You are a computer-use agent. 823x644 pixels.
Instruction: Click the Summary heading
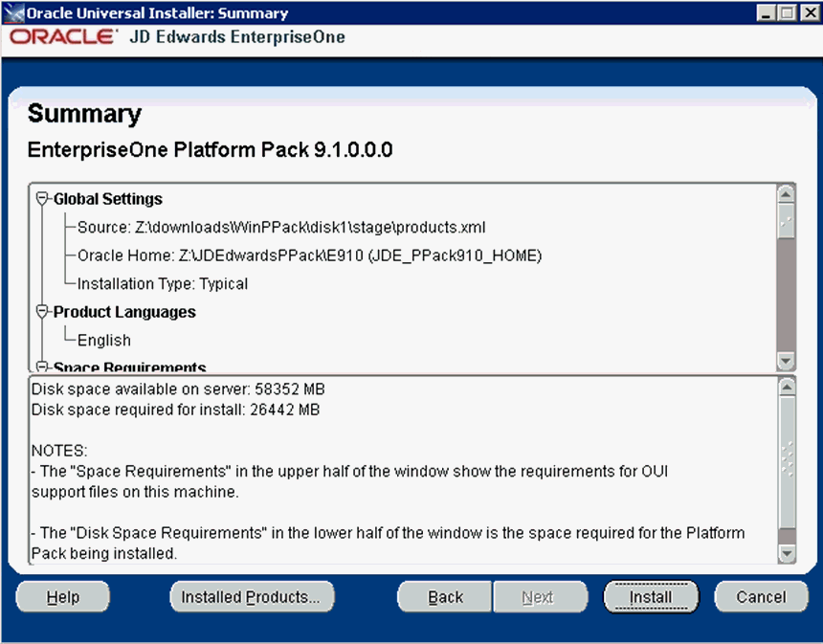pos(84,113)
